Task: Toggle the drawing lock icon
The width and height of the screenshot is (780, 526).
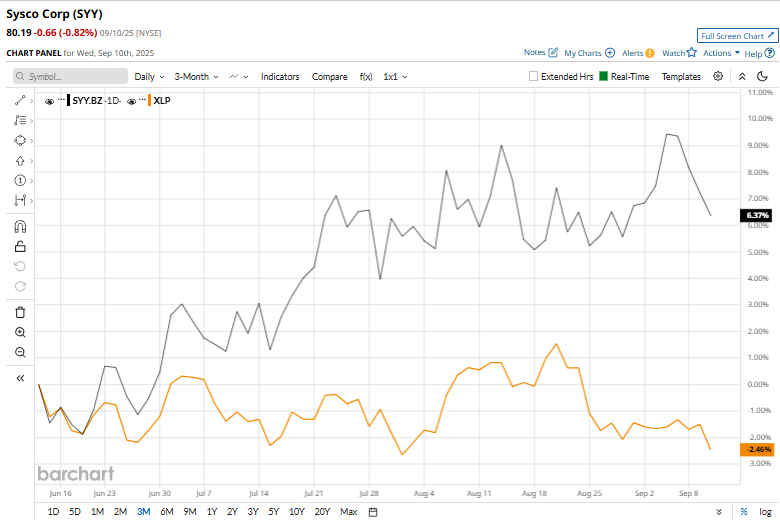Action: click(x=20, y=246)
